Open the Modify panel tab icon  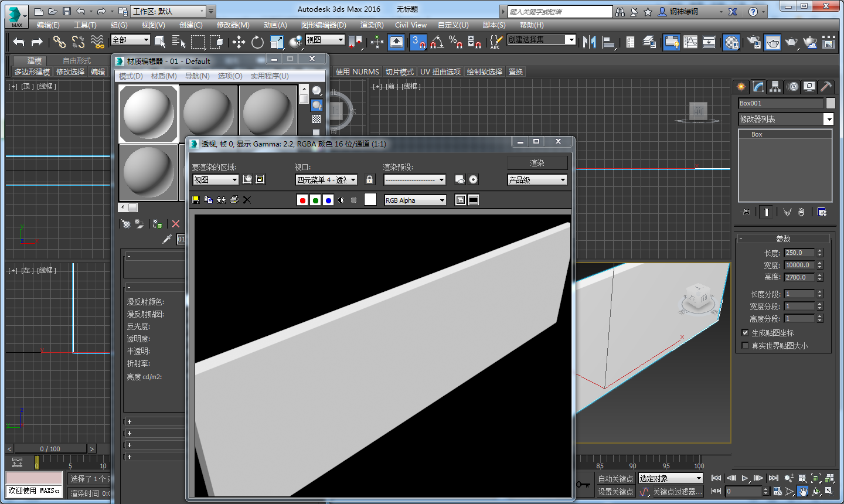point(758,87)
